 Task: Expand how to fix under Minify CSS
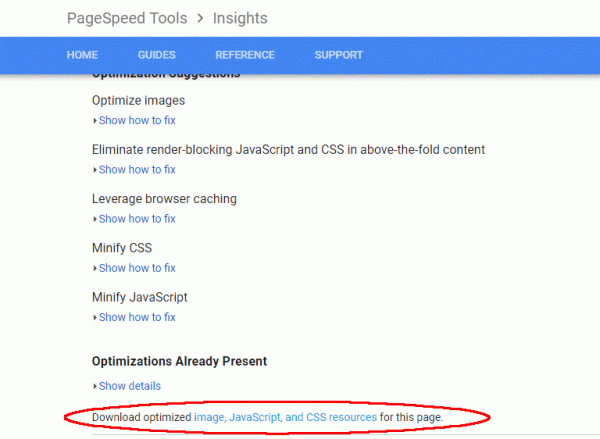136,267
